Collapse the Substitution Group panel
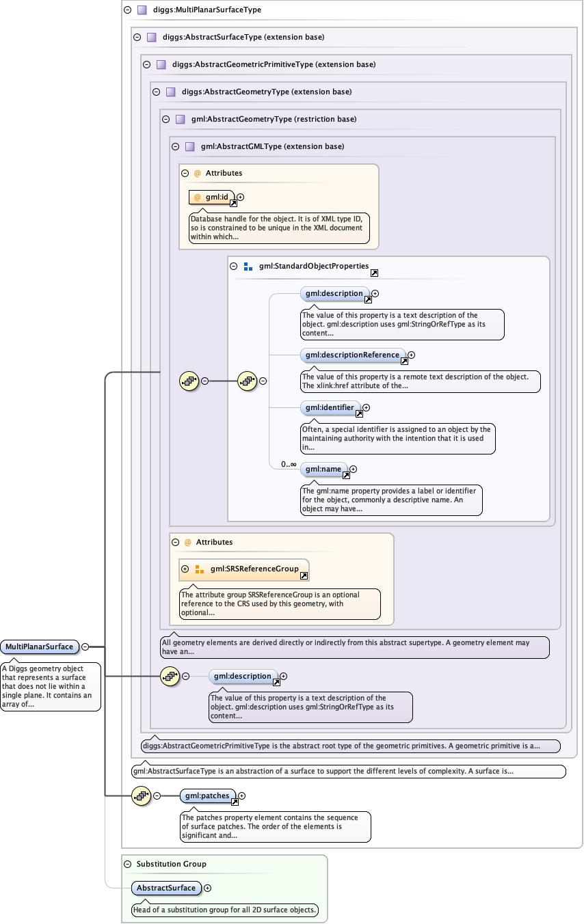Viewport: 584px width, 924px height. coord(127,864)
